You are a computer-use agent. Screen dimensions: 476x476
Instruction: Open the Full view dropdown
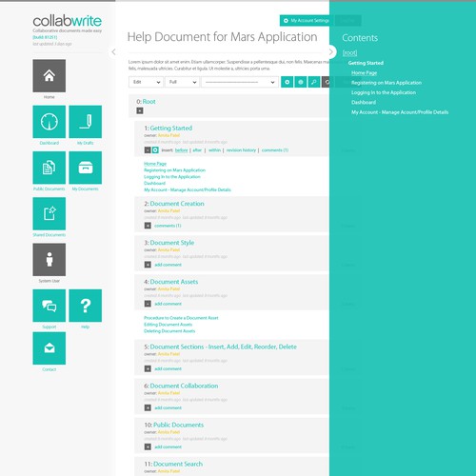coord(182,82)
